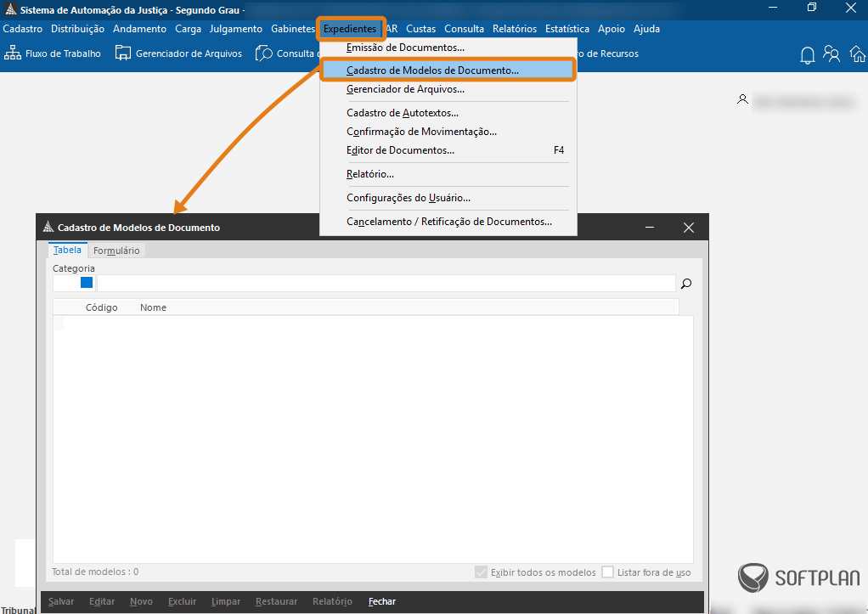Search categories with magnifier icon
868x614 pixels.
[x=686, y=284]
